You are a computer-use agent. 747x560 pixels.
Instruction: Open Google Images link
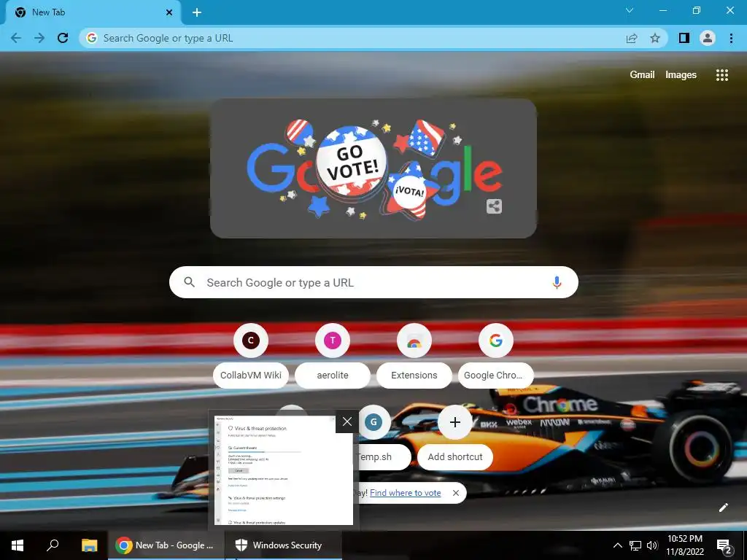[681, 75]
